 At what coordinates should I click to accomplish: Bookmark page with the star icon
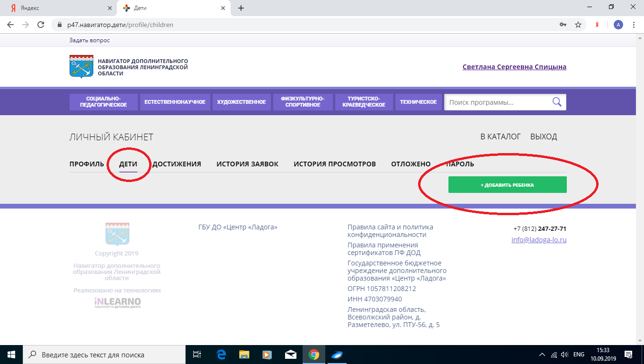[x=578, y=25]
